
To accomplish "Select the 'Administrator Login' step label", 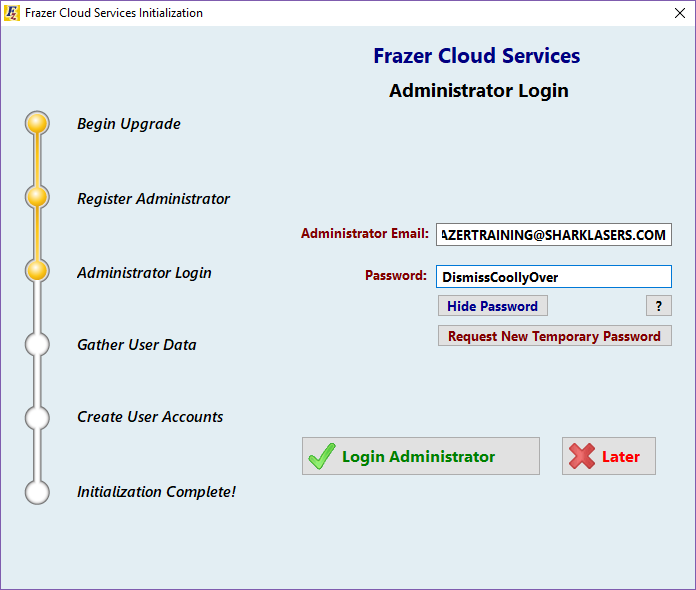I will pos(144,273).
